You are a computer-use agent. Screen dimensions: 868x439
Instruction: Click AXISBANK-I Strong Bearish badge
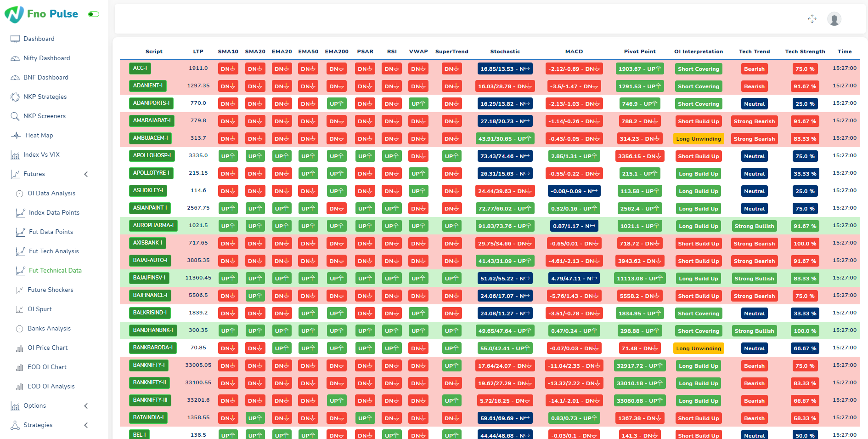pos(754,244)
